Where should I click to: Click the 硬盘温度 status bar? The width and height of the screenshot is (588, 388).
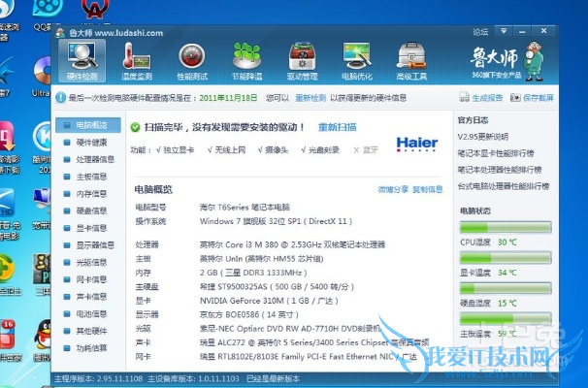point(506,288)
